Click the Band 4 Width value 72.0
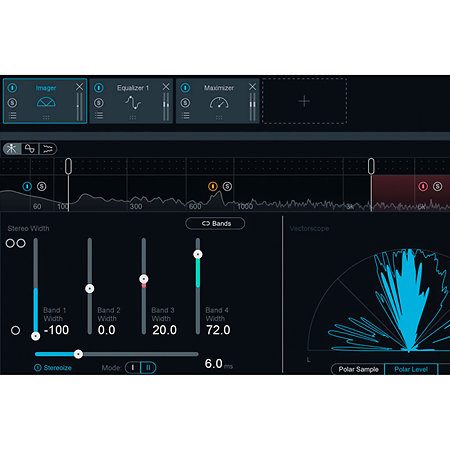Image resolution: width=450 pixels, height=450 pixels. click(x=218, y=330)
